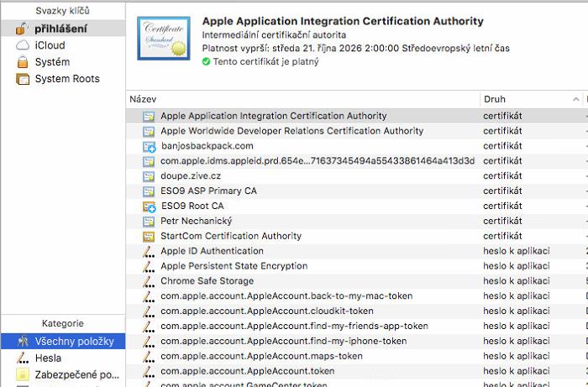
Task: Click the ESO9 ASP Primary CA icon
Action: (149, 191)
